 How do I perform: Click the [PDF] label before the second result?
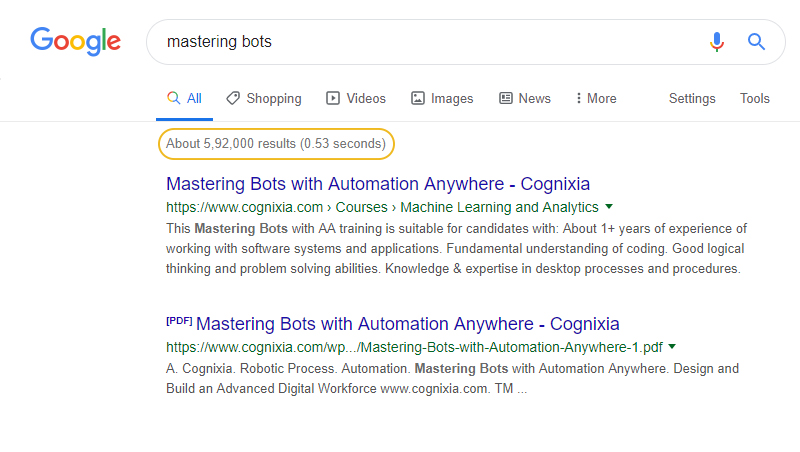point(179,322)
